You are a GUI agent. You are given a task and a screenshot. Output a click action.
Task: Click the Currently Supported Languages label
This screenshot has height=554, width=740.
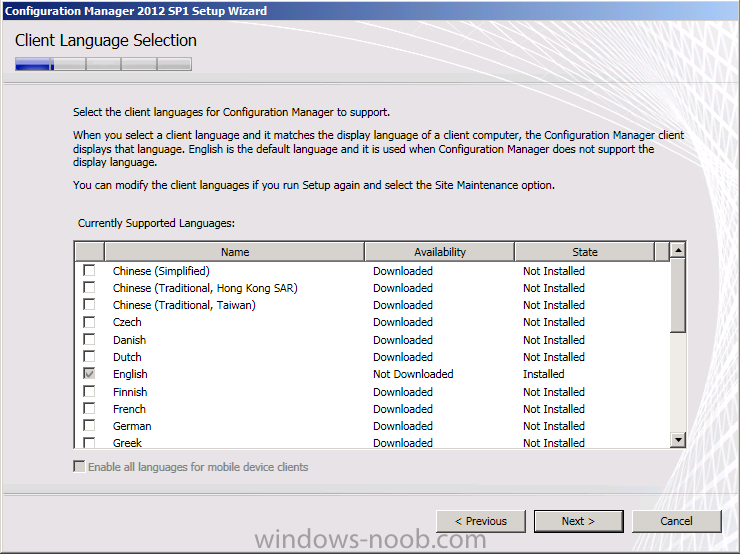(156, 223)
